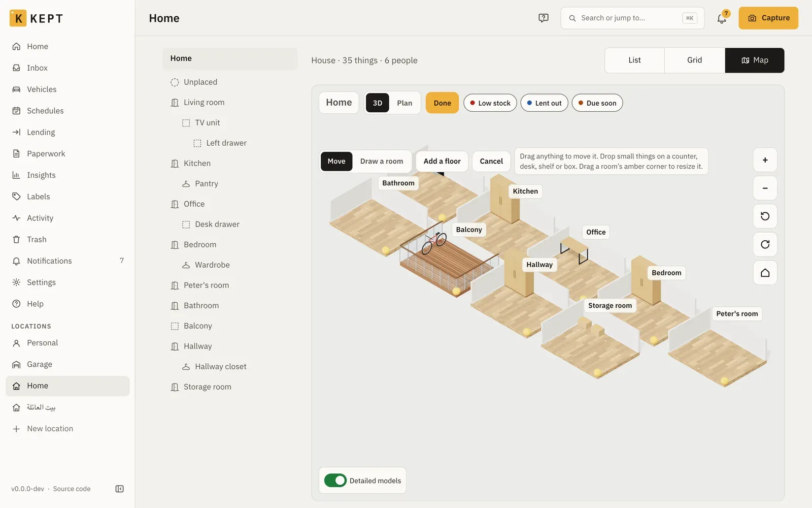Open the Trash
812x508 pixels.
[67, 239]
